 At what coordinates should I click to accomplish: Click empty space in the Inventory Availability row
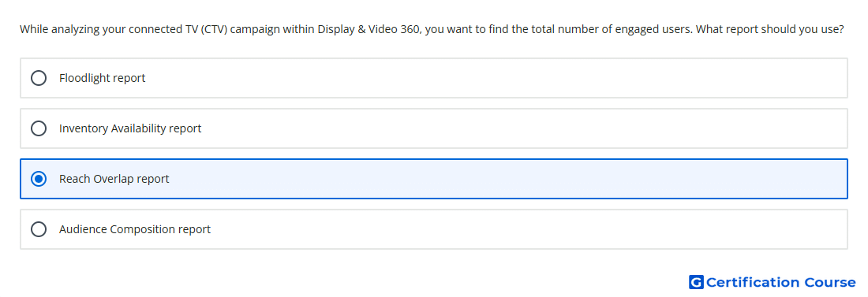click(470, 128)
